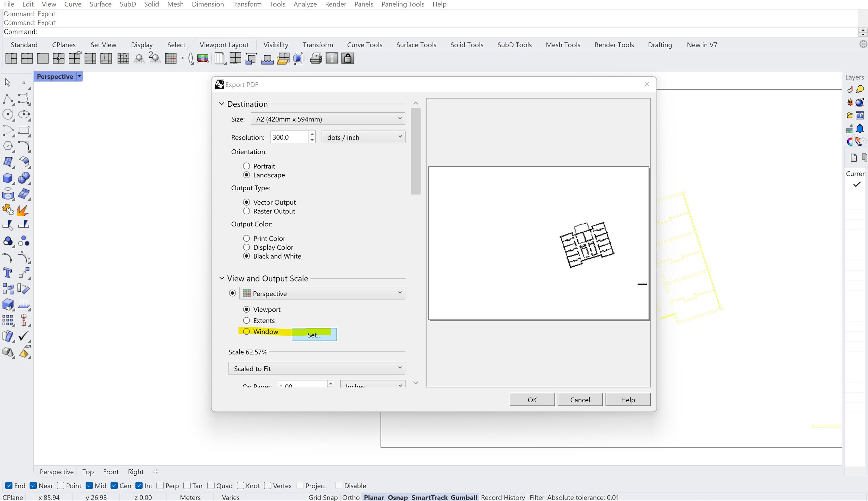Click the SubD Tools toolbar tab
Image resolution: width=868 pixels, height=501 pixels.
point(515,45)
